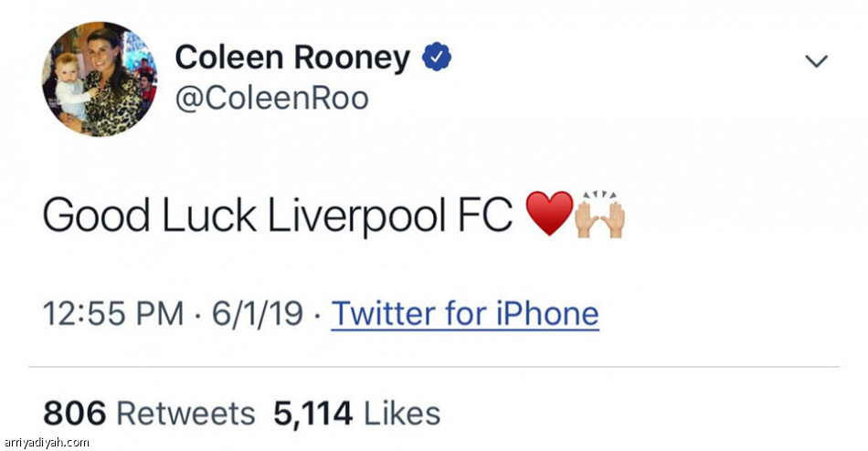
Task: Open Coleen Rooney's round profile photo
Action: [x=101, y=79]
